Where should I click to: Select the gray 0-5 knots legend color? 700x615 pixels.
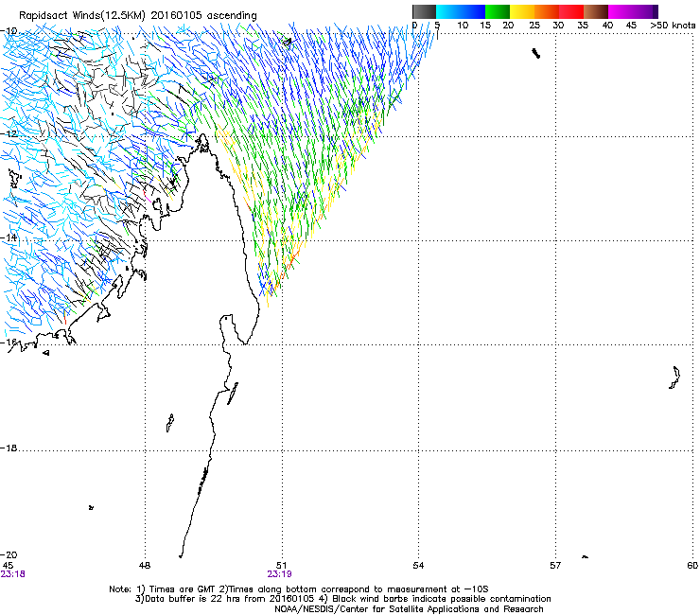click(x=424, y=11)
